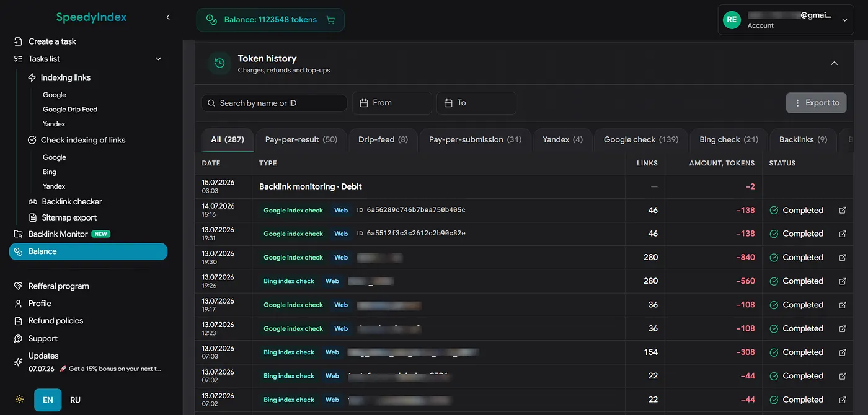The height and width of the screenshot is (415, 868).
Task: Open the To date picker
Action: (x=476, y=103)
